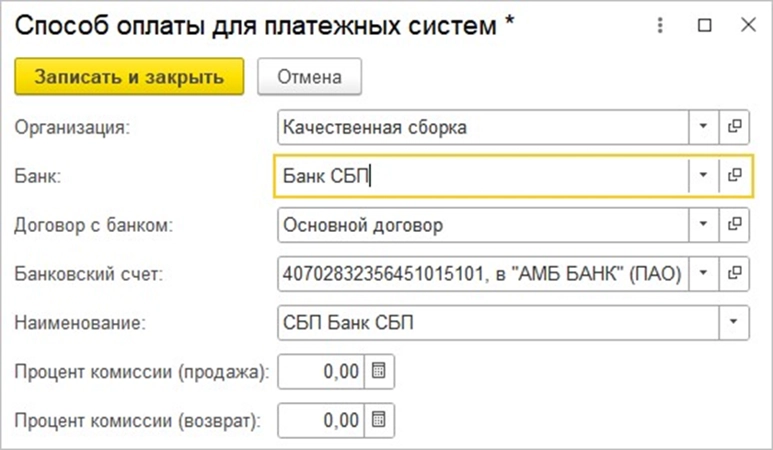Open calculator for Процент комиссии (продажа)

tap(379, 371)
